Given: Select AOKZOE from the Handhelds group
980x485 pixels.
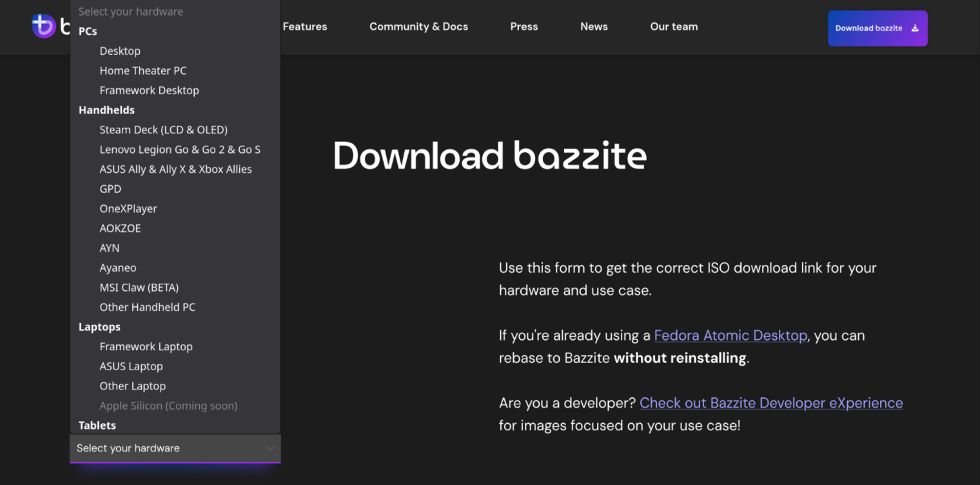Looking at the screenshot, I should click(x=120, y=228).
